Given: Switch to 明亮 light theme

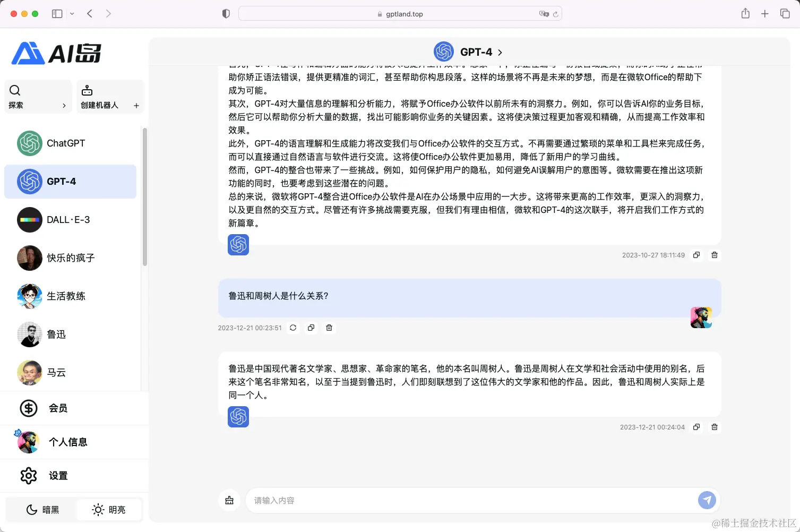Looking at the screenshot, I should (109, 510).
